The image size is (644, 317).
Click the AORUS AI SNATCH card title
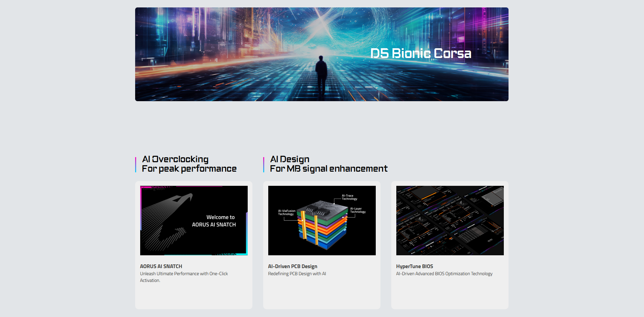(x=161, y=266)
